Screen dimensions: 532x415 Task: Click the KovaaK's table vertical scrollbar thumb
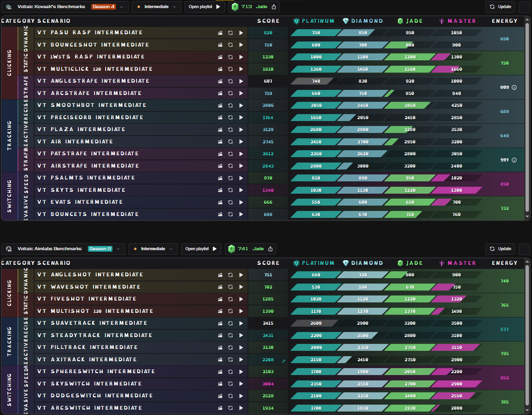pyautogui.click(x=527, y=117)
